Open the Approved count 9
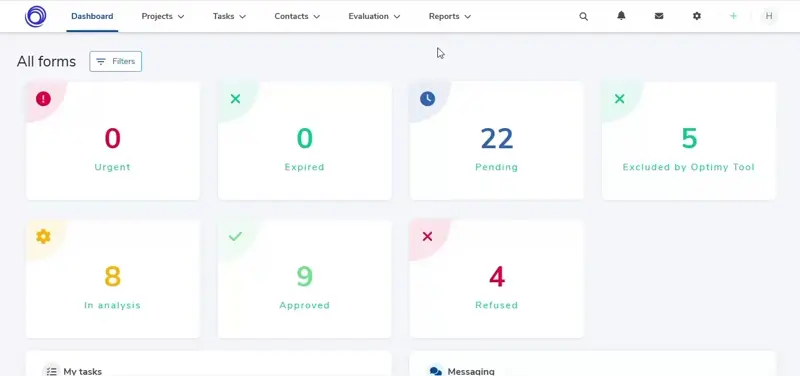 pyautogui.click(x=305, y=277)
